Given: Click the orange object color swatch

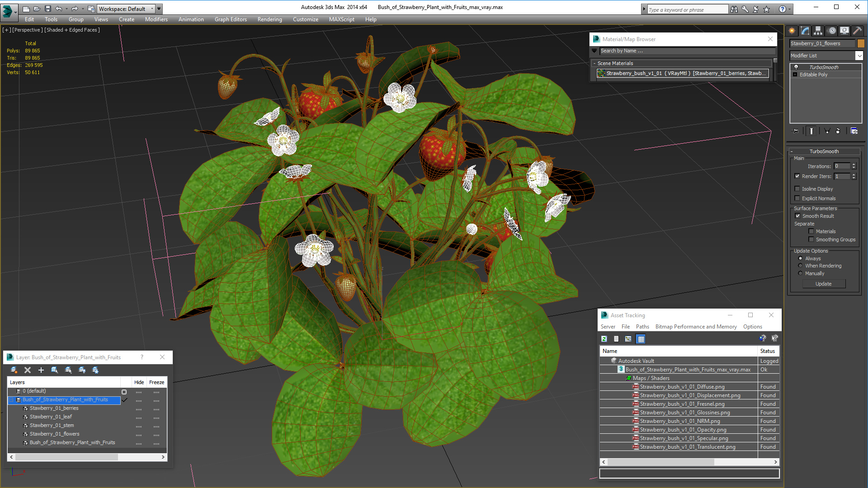Looking at the screenshot, I should tap(861, 43).
